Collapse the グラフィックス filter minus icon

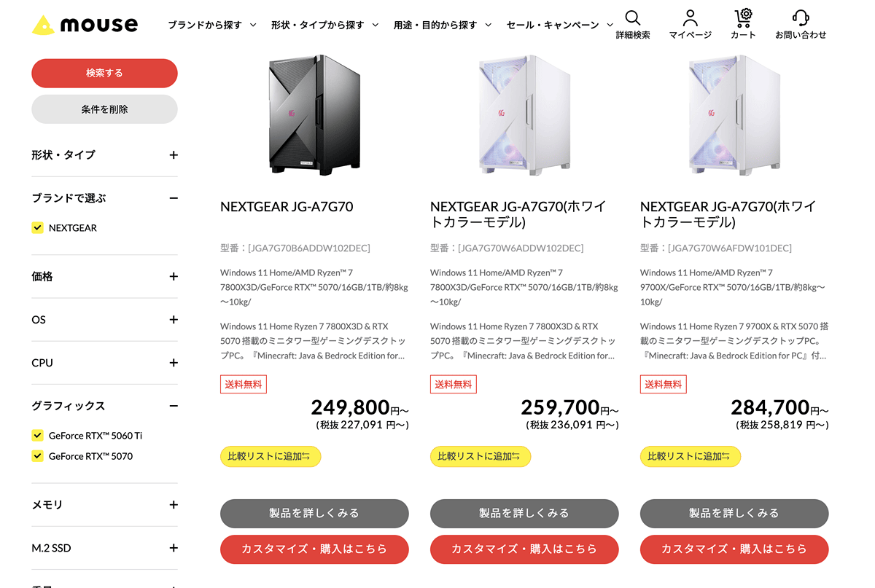[x=174, y=406]
